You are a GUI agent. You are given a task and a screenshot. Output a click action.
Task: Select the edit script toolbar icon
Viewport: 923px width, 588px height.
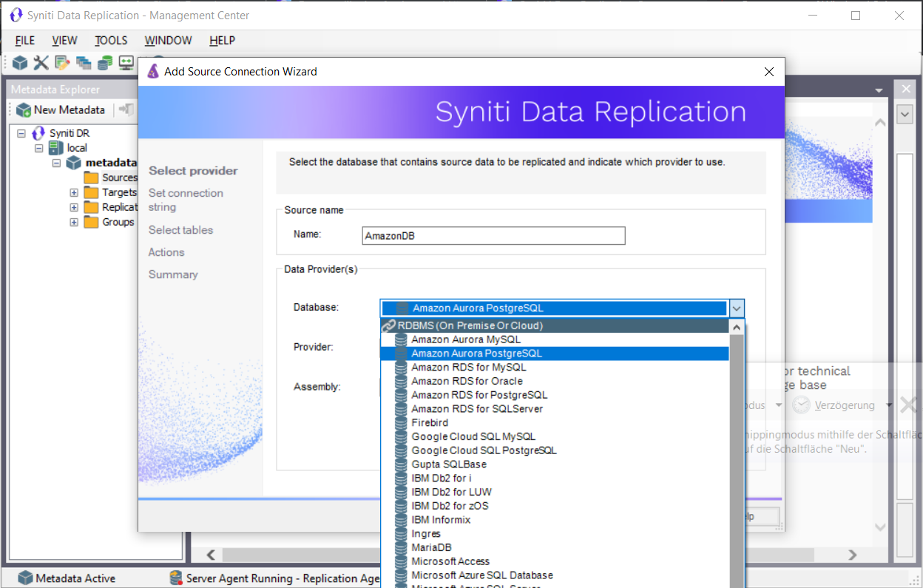[61, 63]
